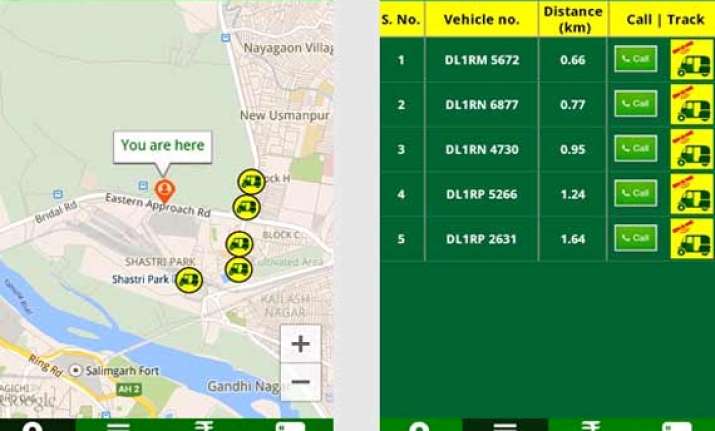Tap Ring Rd map label

point(45,365)
